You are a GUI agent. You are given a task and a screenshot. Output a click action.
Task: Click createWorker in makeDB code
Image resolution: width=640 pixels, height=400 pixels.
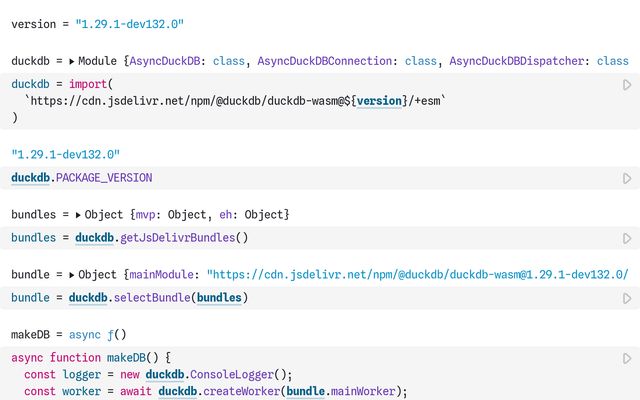[x=241, y=391]
